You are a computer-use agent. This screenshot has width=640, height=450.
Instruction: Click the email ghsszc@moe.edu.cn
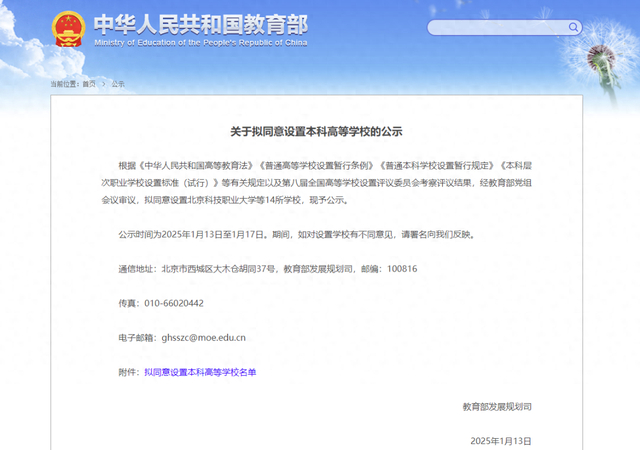[204, 338]
